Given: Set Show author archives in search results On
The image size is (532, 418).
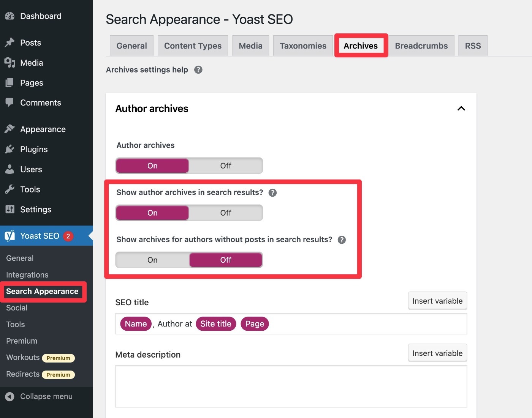Looking at the screenshot, I should coord(152,213).
